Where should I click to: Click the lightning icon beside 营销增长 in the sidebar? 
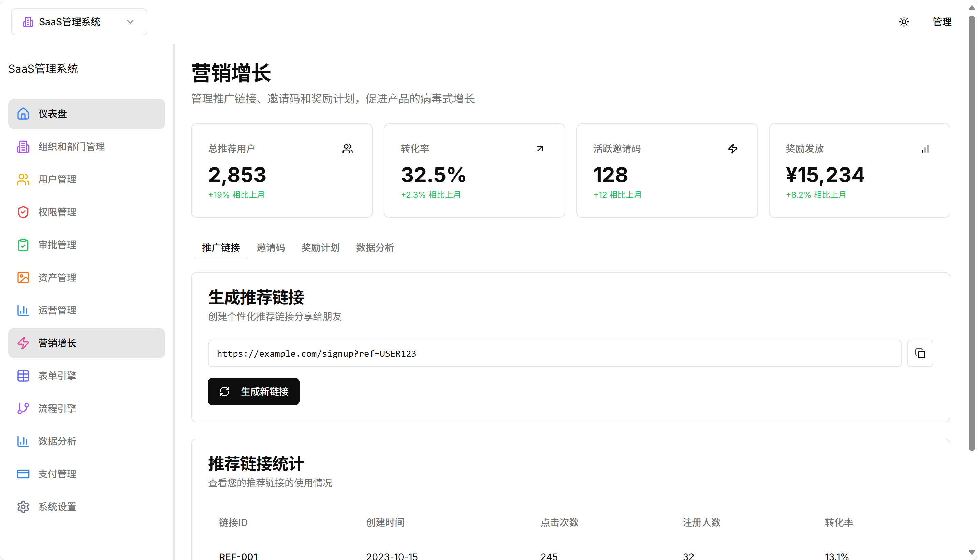click(23, 343)
